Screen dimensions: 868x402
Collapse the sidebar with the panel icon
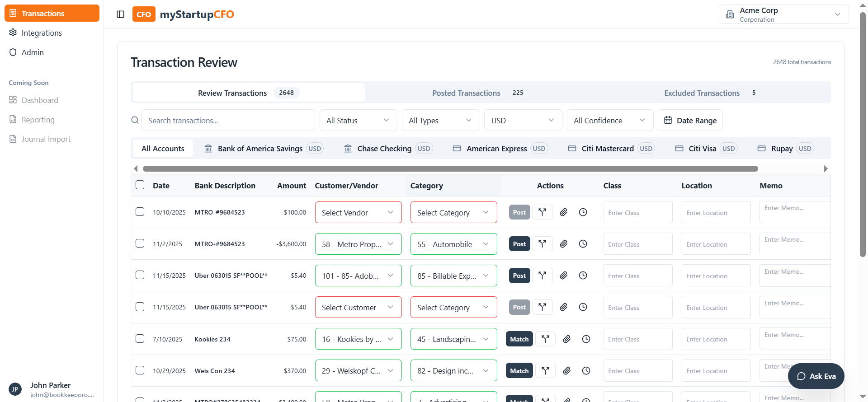tap(120, 14)
